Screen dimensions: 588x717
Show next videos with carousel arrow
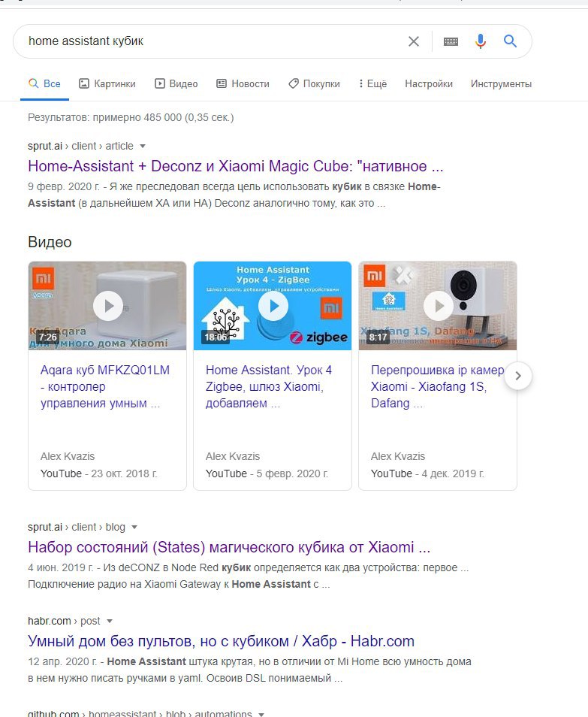(518, 376)
